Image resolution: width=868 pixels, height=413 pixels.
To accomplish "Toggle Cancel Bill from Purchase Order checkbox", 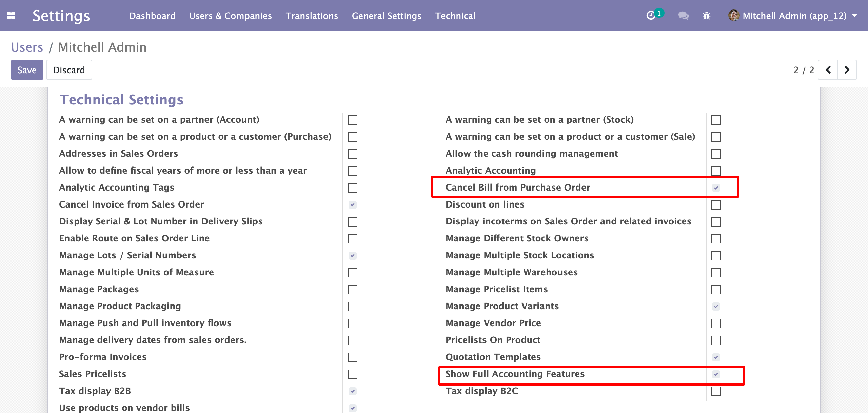I will point(716,188).
